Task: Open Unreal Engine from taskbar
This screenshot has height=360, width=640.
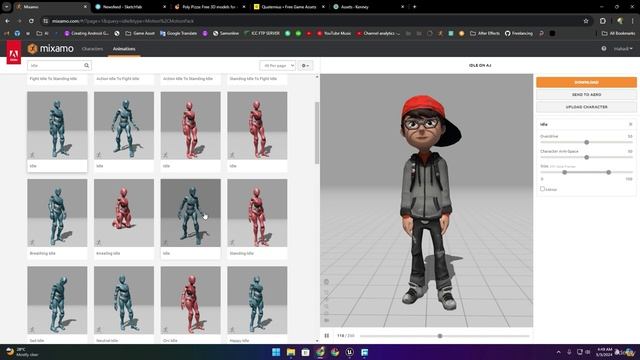Action: [349, 352]
